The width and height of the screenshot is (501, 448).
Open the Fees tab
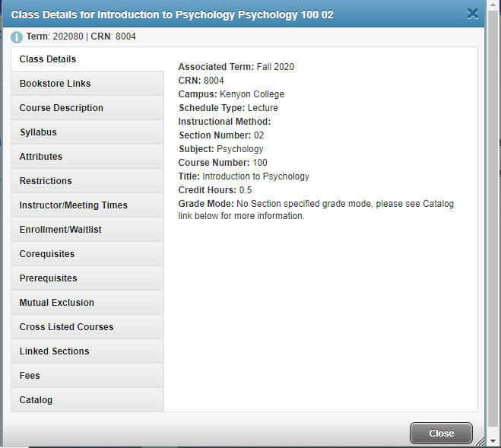(87, 375)
